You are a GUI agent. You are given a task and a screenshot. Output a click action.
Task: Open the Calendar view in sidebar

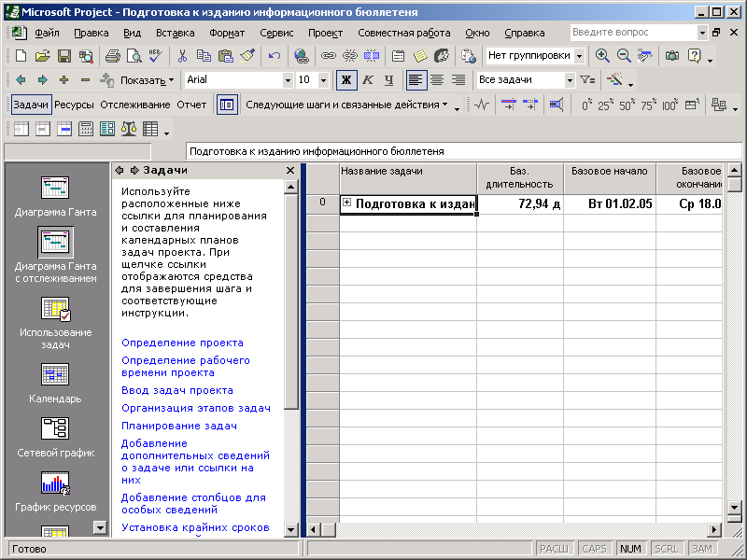click(x=55, y=384)
